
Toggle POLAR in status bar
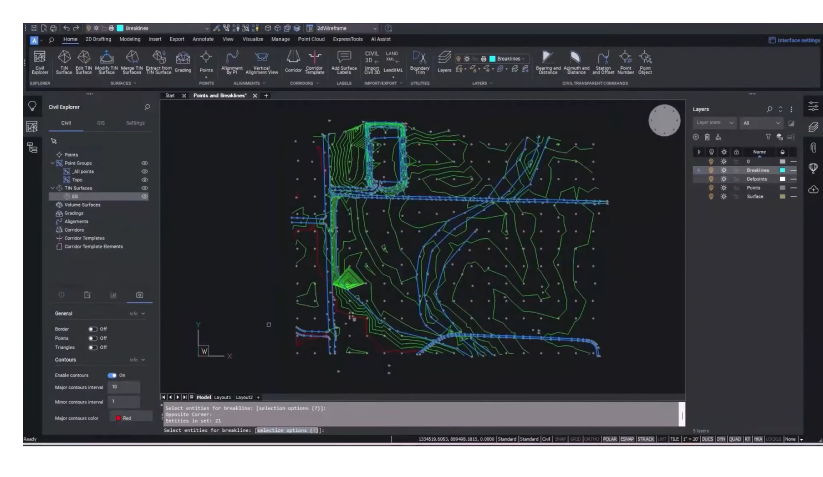(x=610, y=439)
